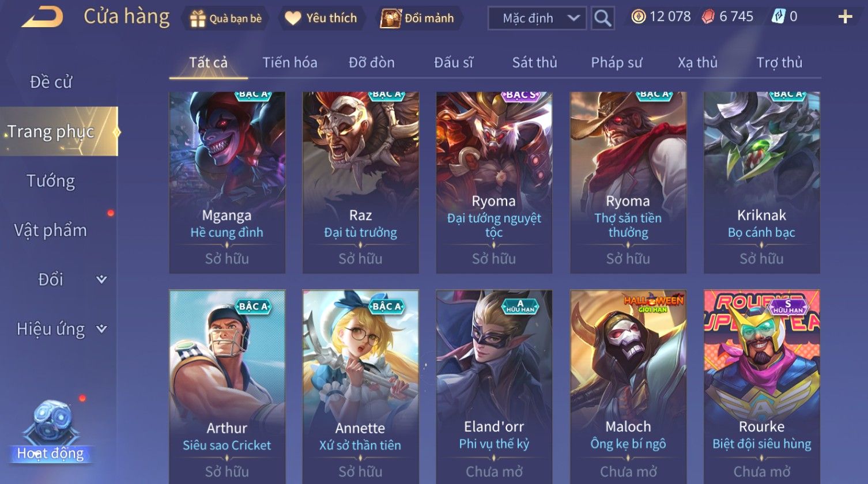Image resolution: width=868 pixels, height=484 pixels.
Task: Open the Tướng sidebar menu item
Action: point(51,181)
